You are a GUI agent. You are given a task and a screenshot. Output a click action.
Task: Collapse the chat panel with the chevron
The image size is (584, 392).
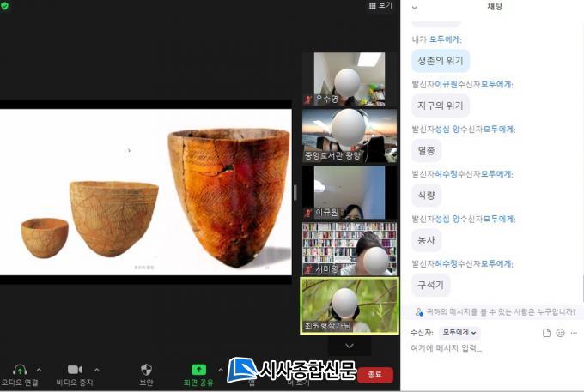coord(415,7)
